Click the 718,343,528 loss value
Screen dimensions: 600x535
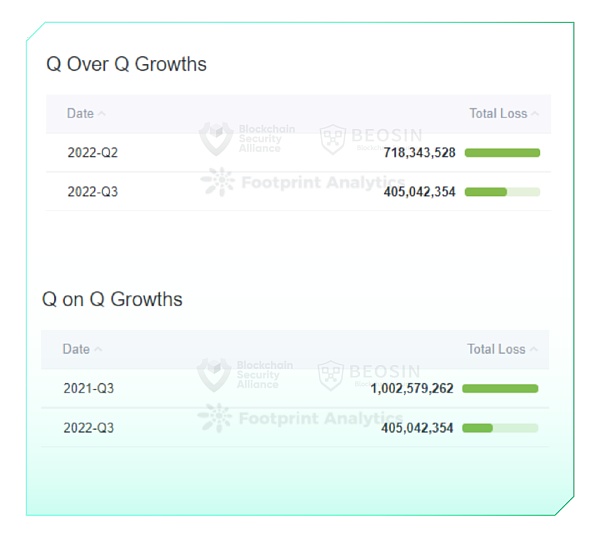[x=419, y=153]
